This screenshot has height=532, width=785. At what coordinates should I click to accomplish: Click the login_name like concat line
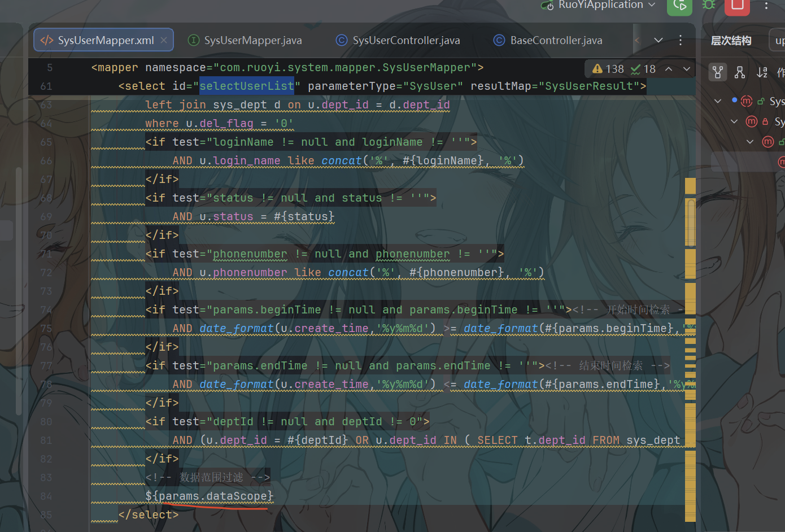[x=348, y=160]
